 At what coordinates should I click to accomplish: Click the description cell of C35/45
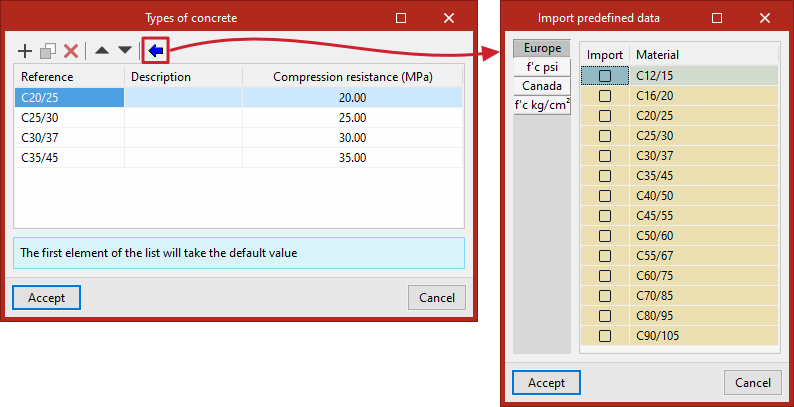tap(184, 158)
